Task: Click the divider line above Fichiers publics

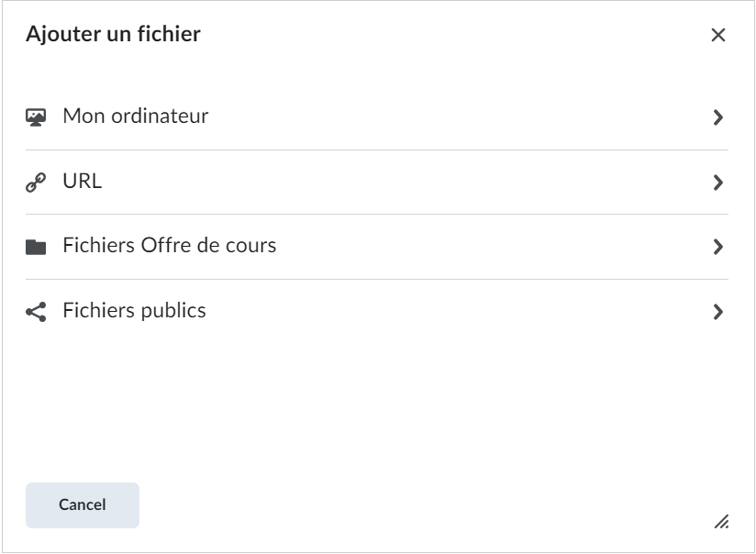Action: [x=377, y=279]
